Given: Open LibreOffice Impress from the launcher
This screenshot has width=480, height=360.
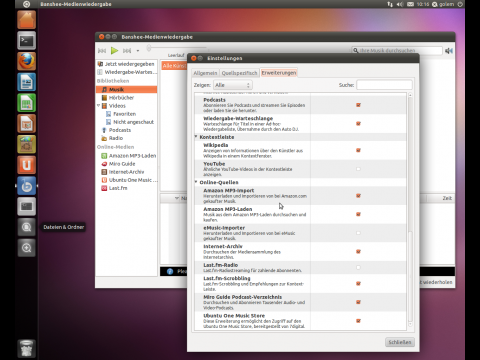Looking at the screenshot, I should (27, 123).
